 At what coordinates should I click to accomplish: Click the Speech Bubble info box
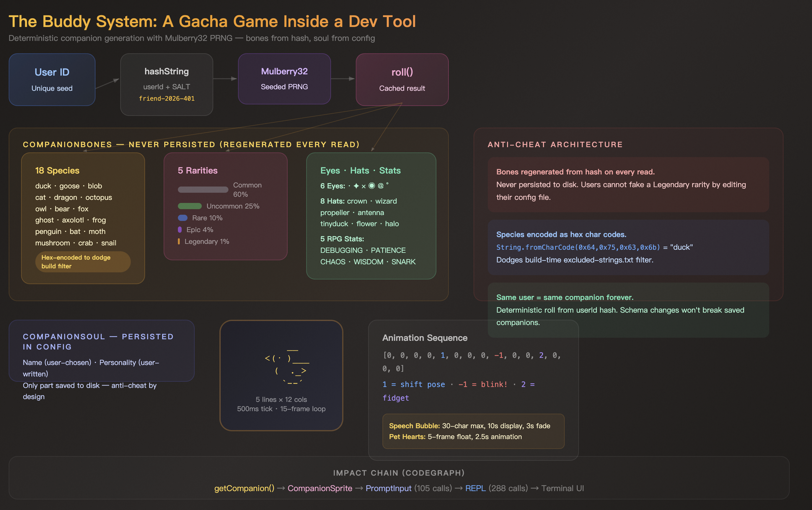point(473,431)
